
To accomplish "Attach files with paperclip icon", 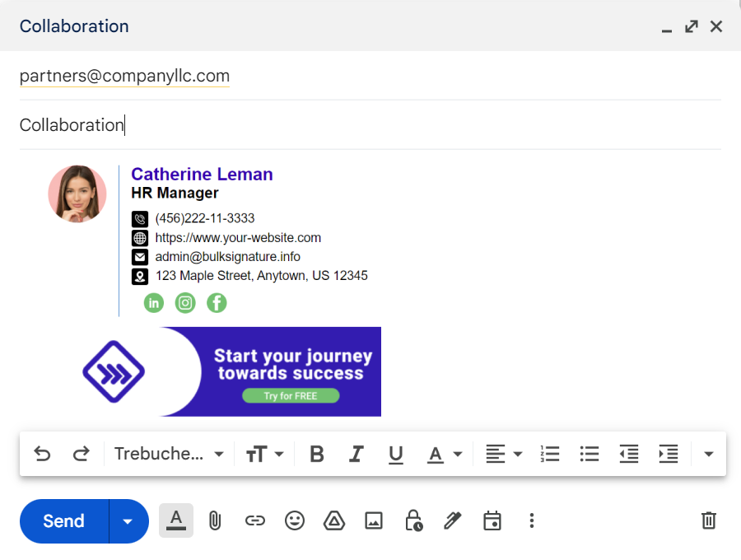I will click(x=215, y=520).
